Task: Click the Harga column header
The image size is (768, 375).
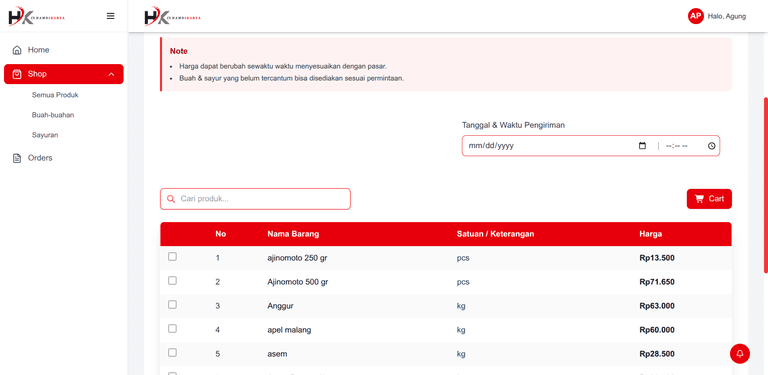Action: [650, 234]
